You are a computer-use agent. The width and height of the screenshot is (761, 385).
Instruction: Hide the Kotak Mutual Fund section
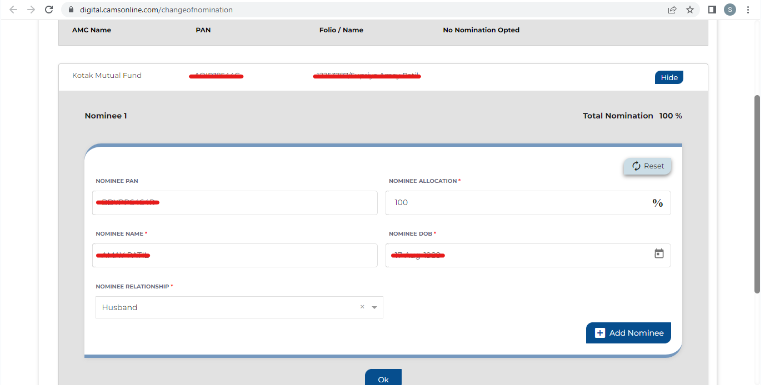pyautogui.click(x=669, y=77)
